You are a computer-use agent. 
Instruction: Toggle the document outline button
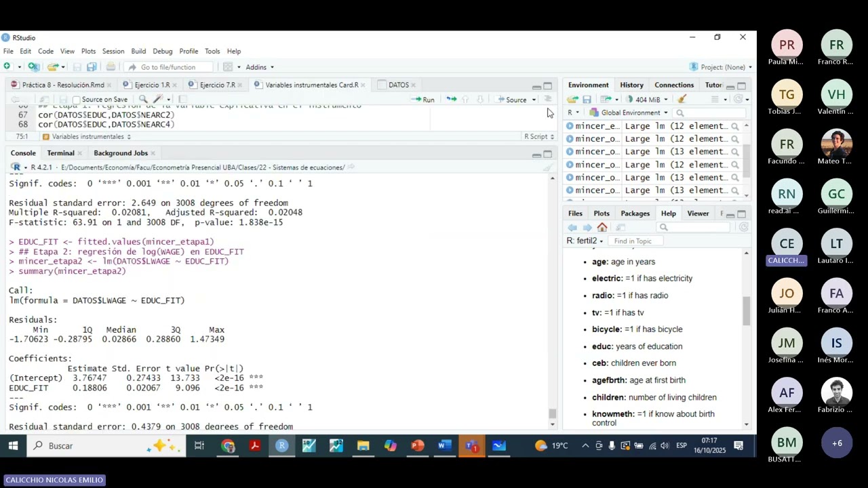tap(548, 100)
